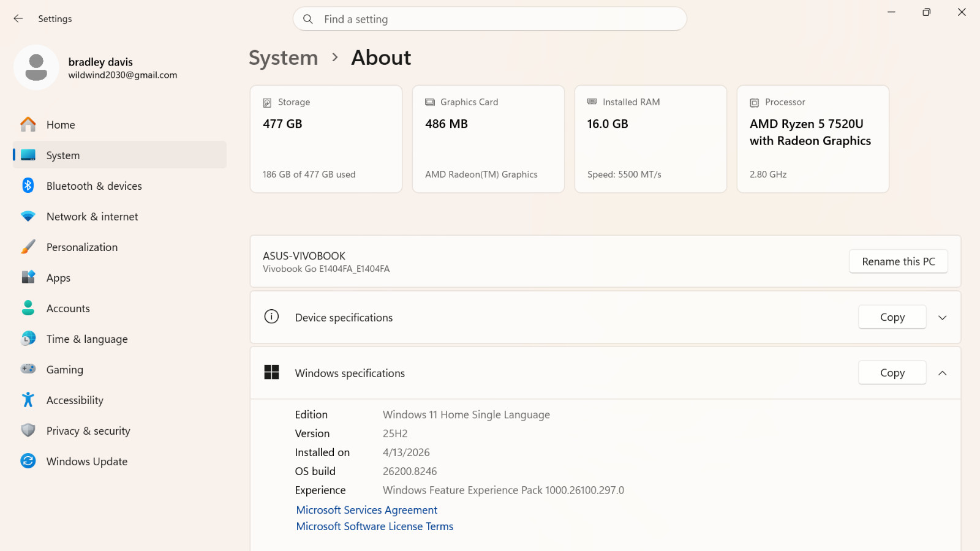Viewport: 980px width, 551px height.
Task: Open the Processor AMD Ryzen card
Action: pos(813,139)
